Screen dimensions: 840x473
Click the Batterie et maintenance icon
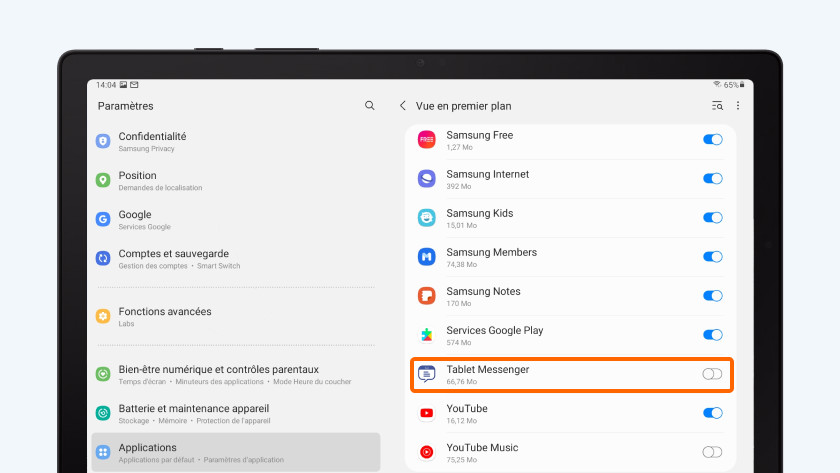[103, 413]
